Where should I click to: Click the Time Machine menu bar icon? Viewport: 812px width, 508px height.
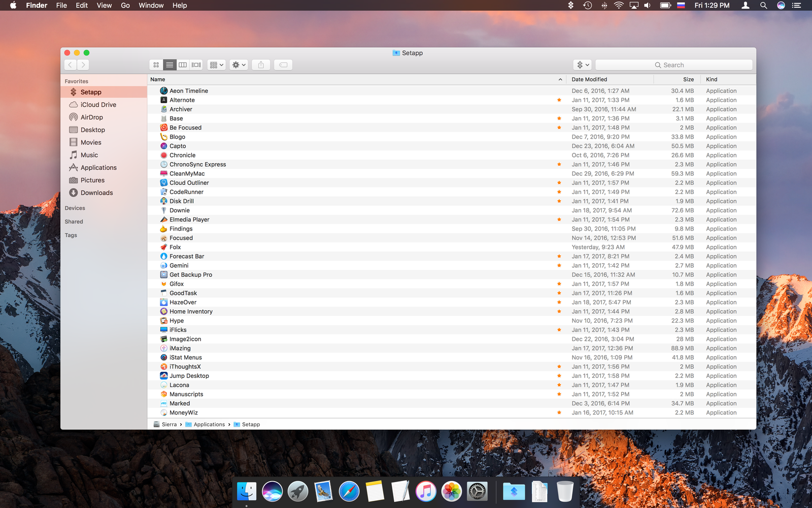[x=588, y=5]
